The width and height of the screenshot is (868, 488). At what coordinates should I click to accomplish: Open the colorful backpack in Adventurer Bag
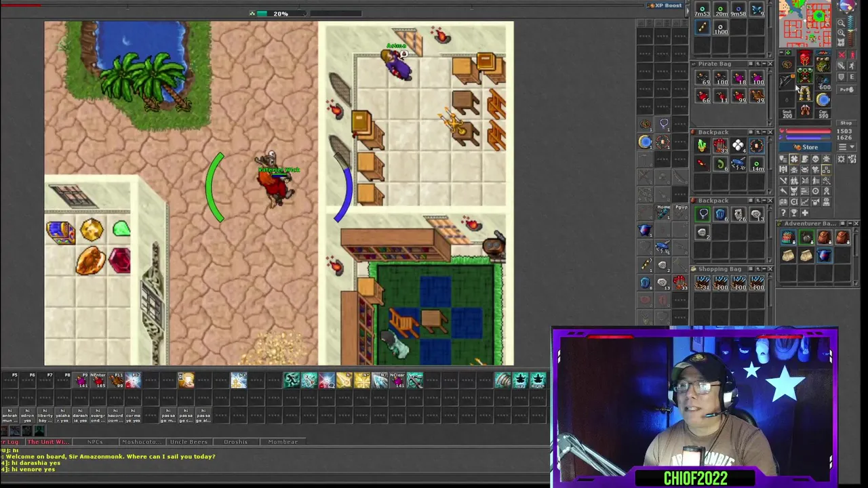[x=787, y=238]
